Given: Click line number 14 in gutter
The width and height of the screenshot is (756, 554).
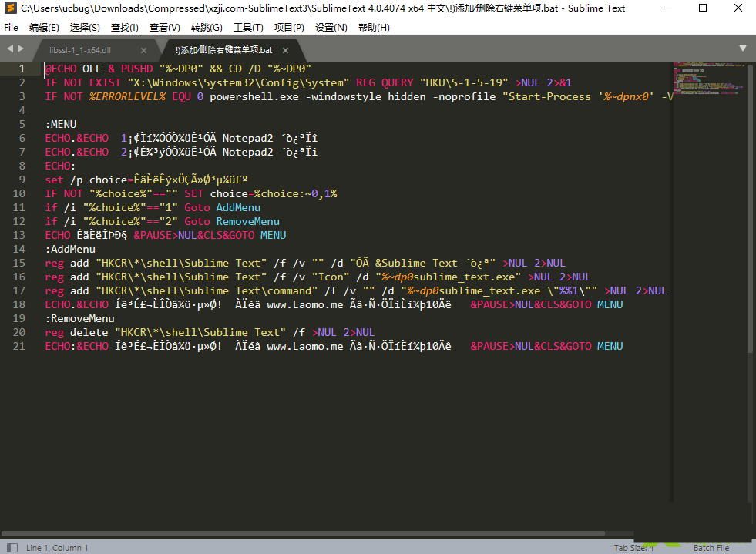Looking at the screenshot, I should [18, 250].
